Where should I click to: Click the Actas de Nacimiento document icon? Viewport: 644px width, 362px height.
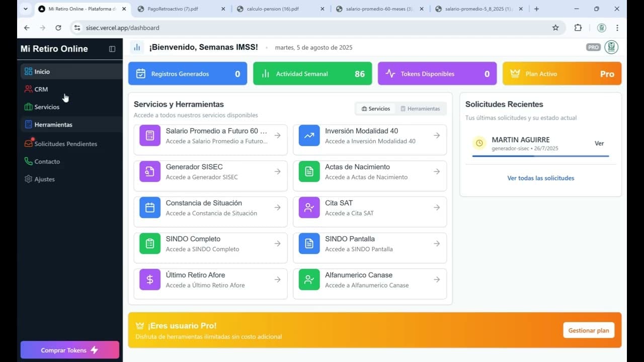pos(308,171)
